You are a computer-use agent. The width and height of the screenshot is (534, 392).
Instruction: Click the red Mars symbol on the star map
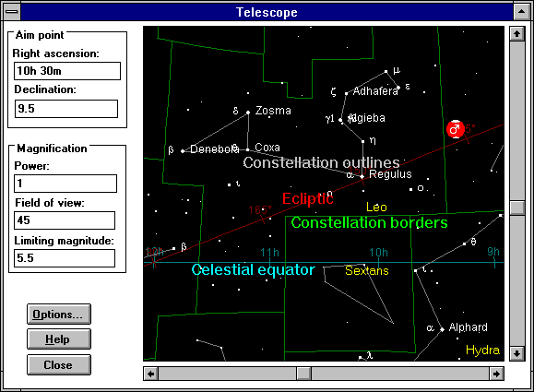(x=456, y=129)
